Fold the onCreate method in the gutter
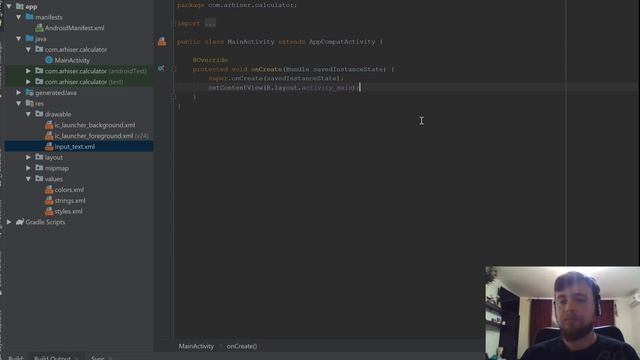 click(x=173, y=69)
